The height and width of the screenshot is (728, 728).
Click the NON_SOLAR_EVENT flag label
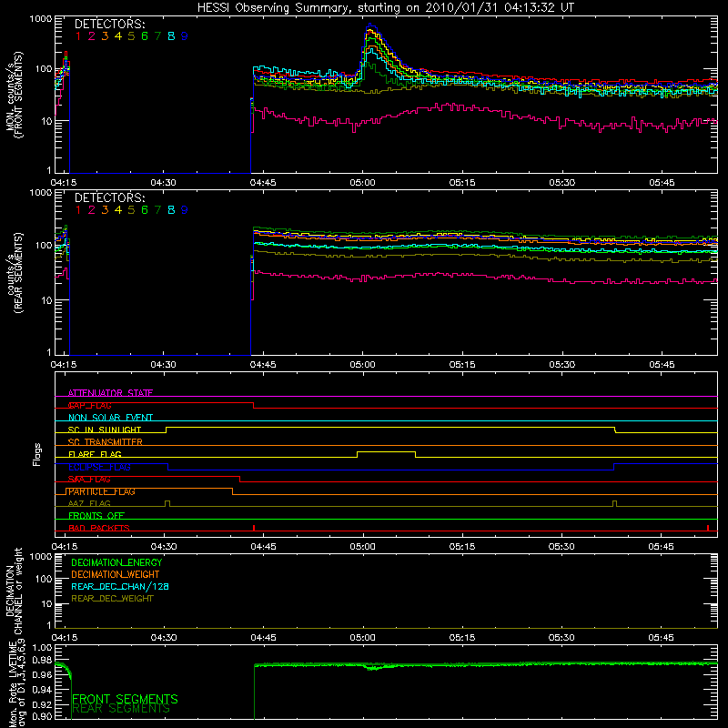110,418
